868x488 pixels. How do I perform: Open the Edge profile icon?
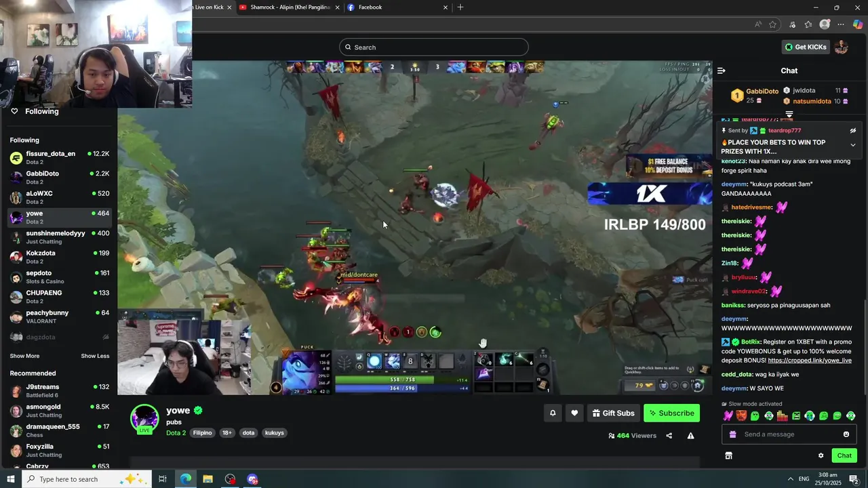(825, 24)
